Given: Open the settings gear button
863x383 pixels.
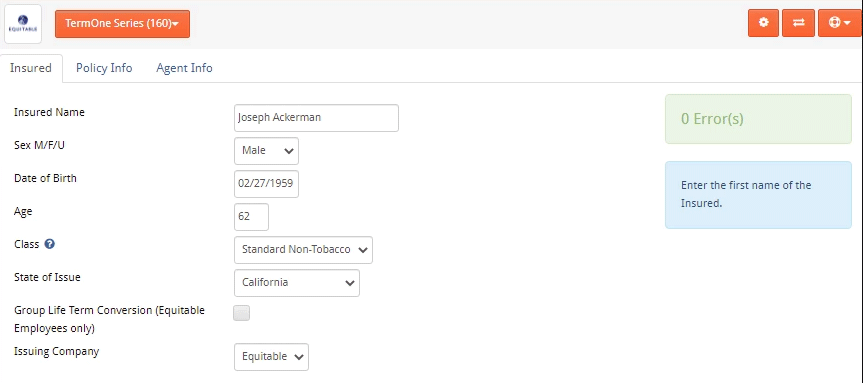Looking at the screenshot, I should [x=763, y=23].
